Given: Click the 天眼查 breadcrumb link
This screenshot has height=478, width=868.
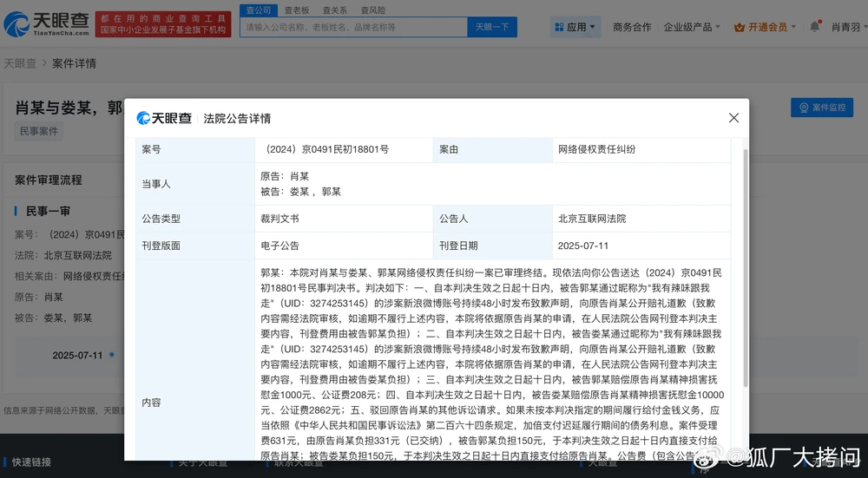Looking at the screenshot, I should [20, 63].
